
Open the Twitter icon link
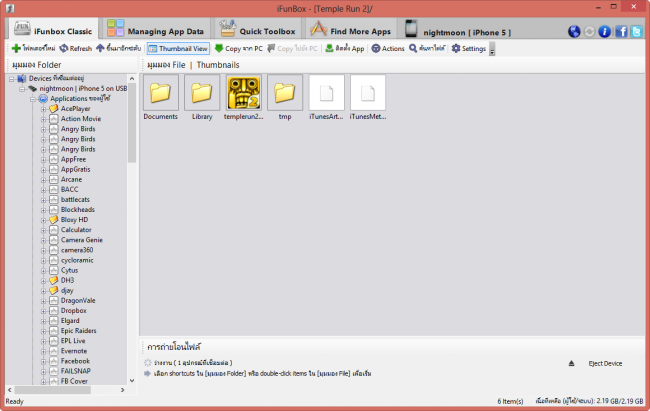[x=636, y=32]
